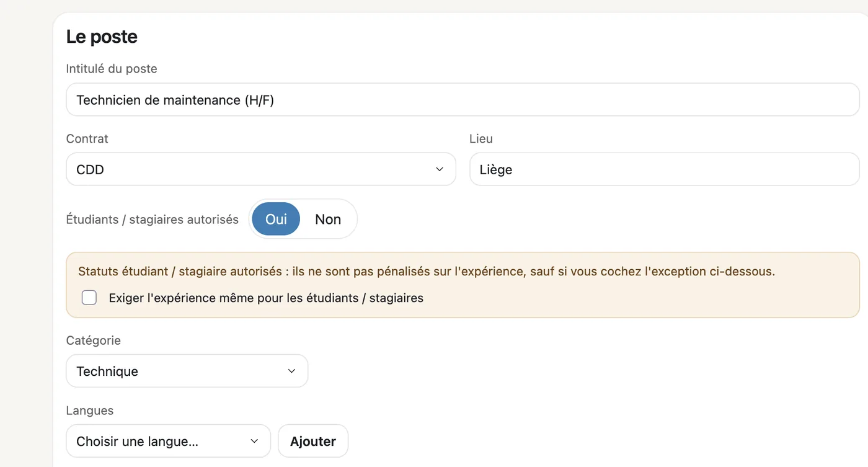Click the Étudiants / stagiaires autorisés label
Screen dimensions: 868x467
153,220
